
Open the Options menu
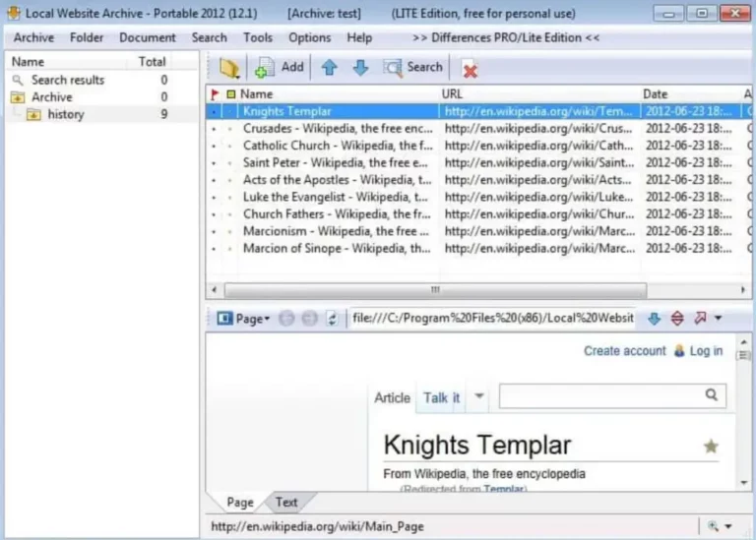pos(309,37)
